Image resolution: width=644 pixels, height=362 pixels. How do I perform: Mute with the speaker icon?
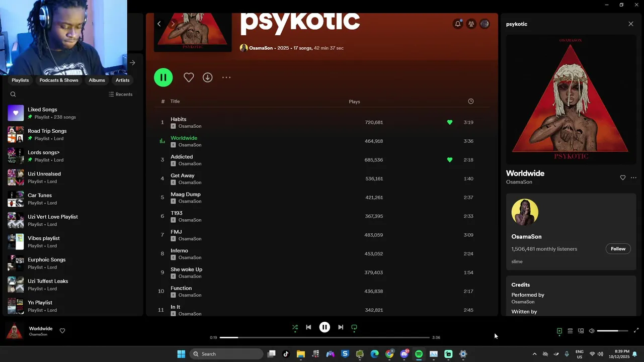coord(592,331)
